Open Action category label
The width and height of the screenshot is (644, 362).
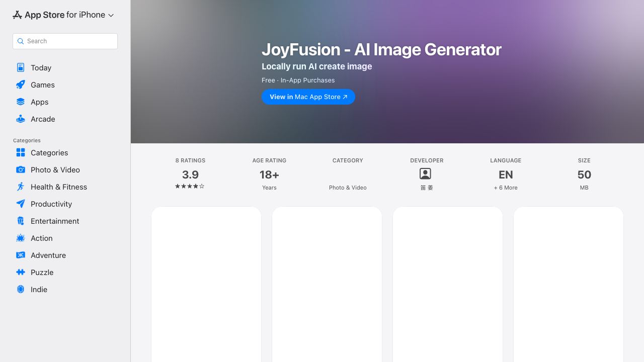[x=42, y=238]
